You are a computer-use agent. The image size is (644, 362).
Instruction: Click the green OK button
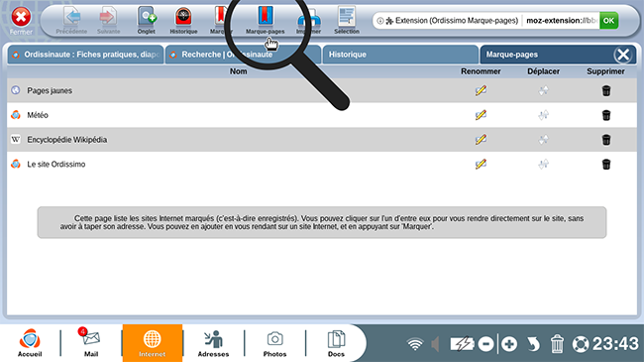pyautogui.click(x=608, y=20)
